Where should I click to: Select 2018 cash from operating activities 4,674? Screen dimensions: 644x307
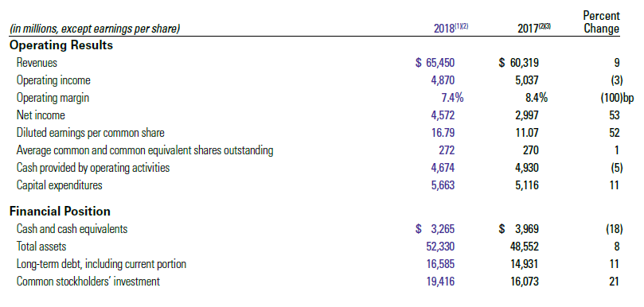[x=443, y=169]
